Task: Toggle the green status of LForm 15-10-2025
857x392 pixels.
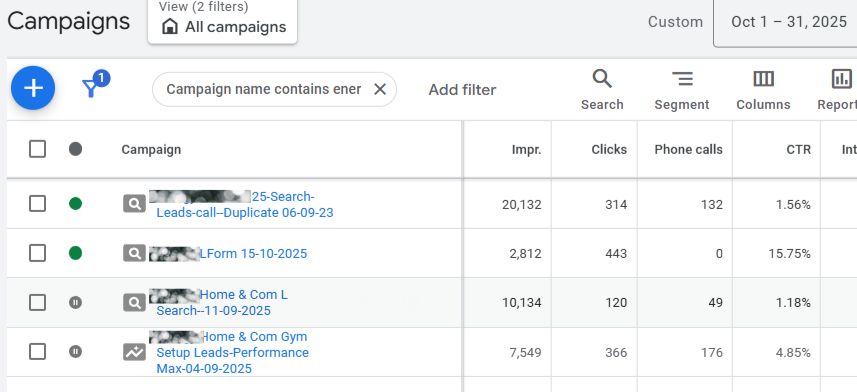Action: click(x=75, y=253)
